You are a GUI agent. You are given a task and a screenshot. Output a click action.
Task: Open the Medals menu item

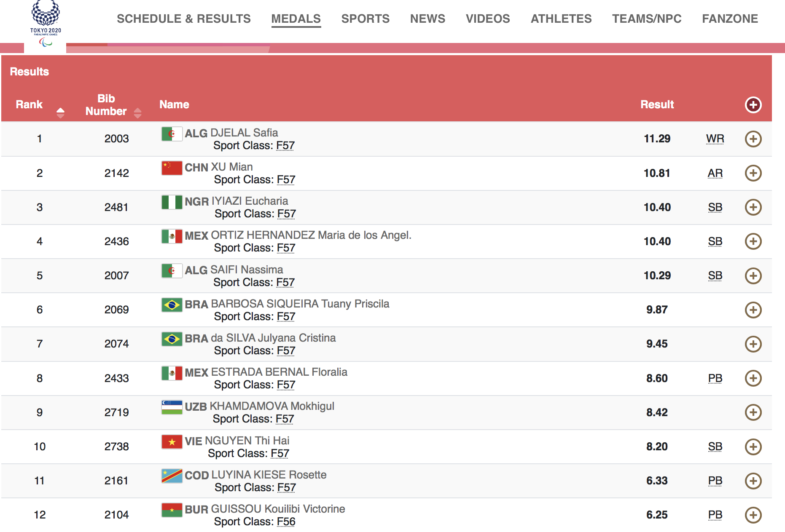[x=296, y=19]
